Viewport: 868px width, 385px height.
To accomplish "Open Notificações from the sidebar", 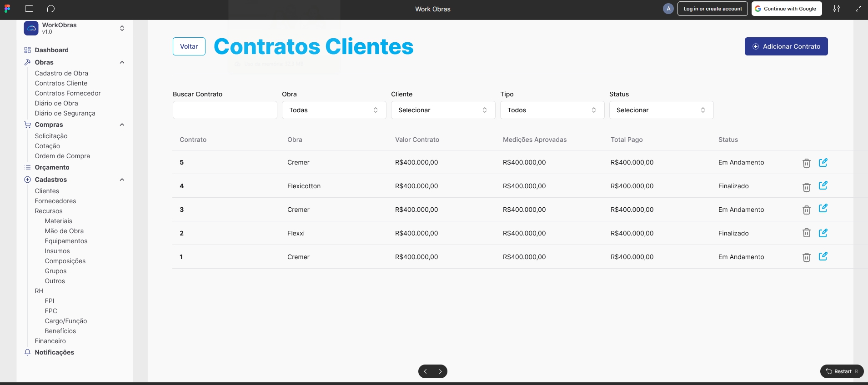I will point(54,352).
